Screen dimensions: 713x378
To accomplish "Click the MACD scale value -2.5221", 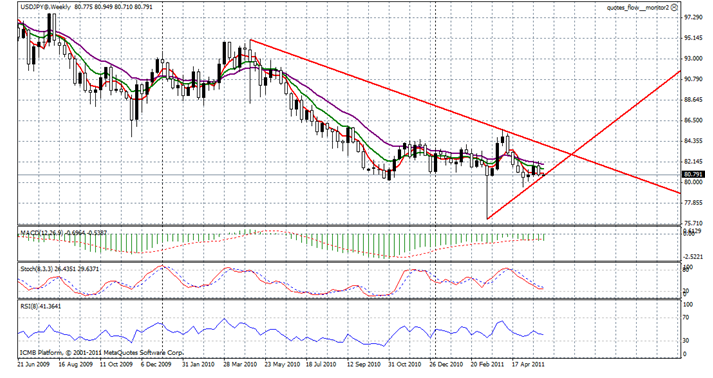I will 693,257.
